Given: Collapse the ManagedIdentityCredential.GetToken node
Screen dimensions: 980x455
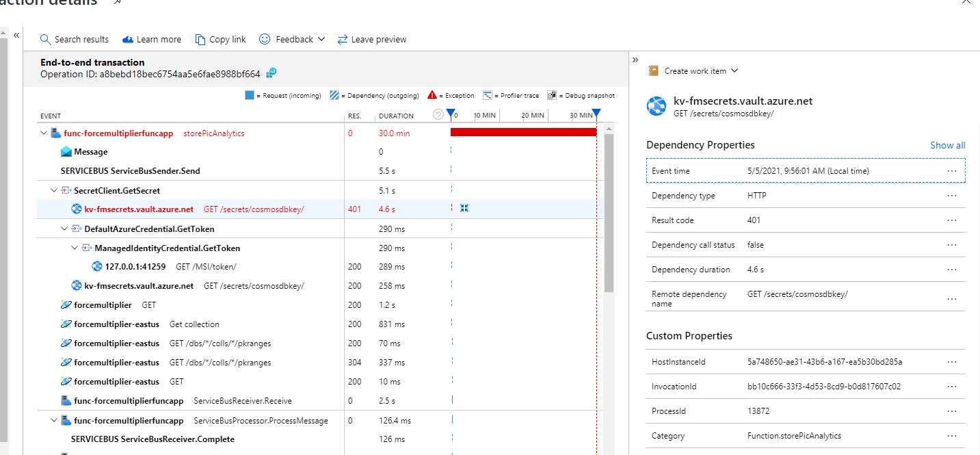Looking at the screenshot, I should coord(75,248).
